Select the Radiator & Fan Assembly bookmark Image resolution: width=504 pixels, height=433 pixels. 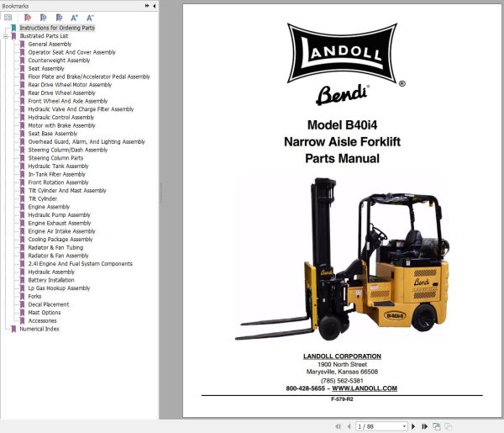click(58, 256)
